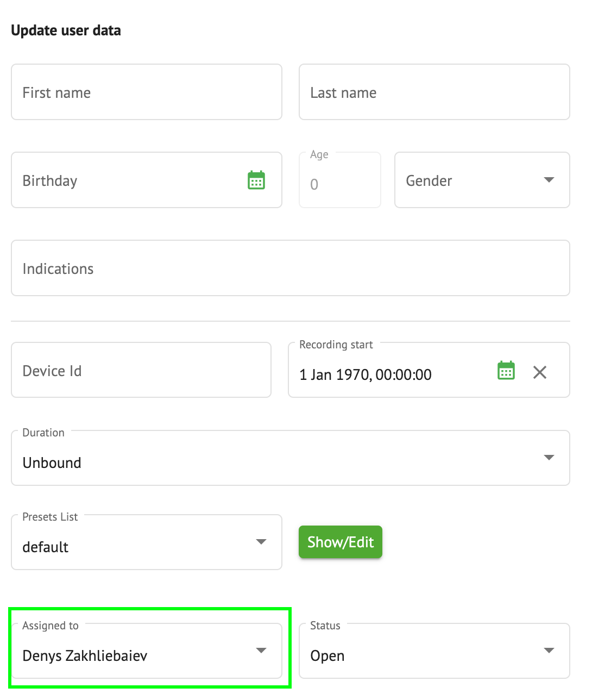Click the Gender field's arrow icon
Screen dimensions: 592x700
click(549, 180)
